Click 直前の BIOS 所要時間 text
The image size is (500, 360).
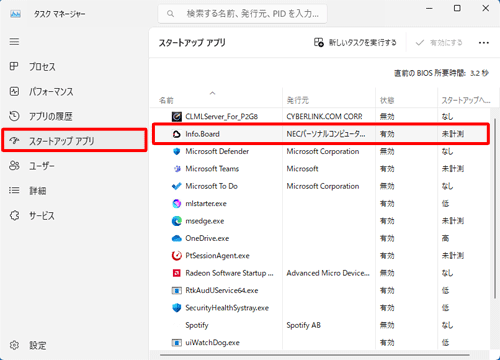pyautogui.click(x=441, y=73)
